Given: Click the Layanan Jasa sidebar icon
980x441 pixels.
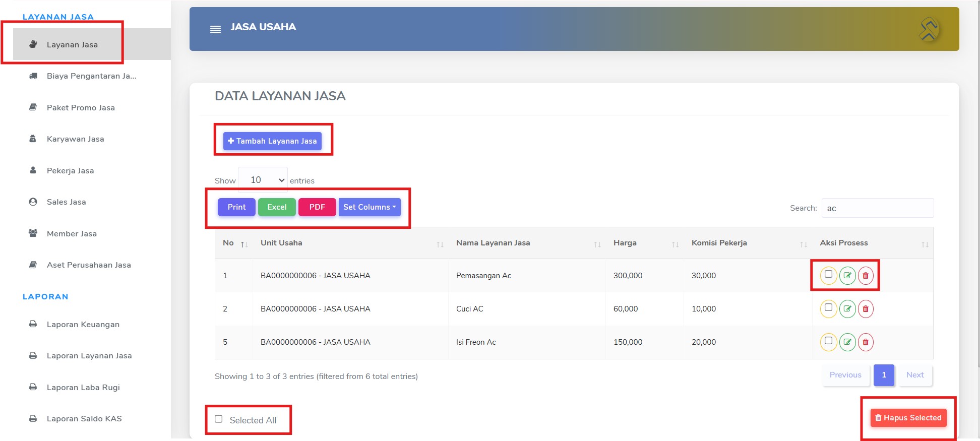Looking at the screenshot, I should [x=33, y=44].
